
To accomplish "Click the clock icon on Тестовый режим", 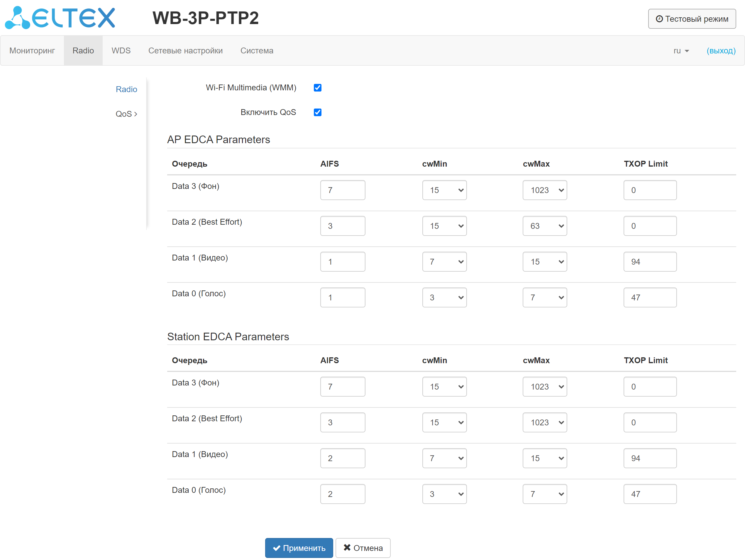I will click(659, 19).
